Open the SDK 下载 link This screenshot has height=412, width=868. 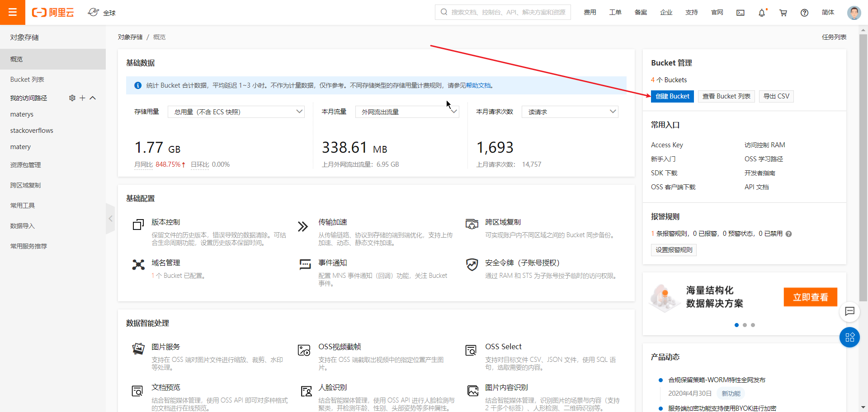coord(664,173)
